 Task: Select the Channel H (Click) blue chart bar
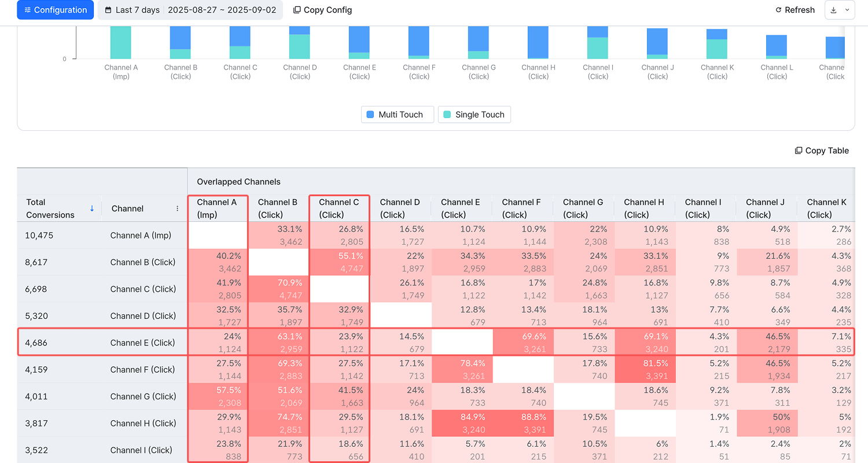tap(538, 42)
